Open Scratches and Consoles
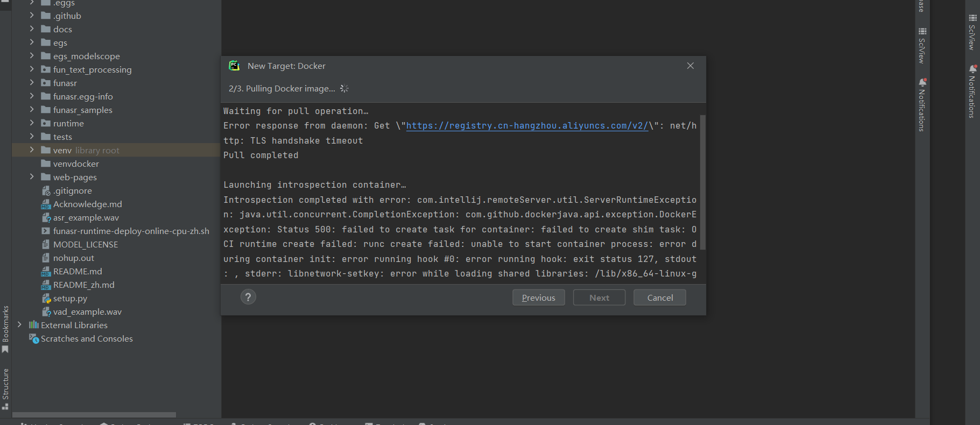The height and width of the screenshot is (425, 980). pyautogui.click(x=87, y=338)
